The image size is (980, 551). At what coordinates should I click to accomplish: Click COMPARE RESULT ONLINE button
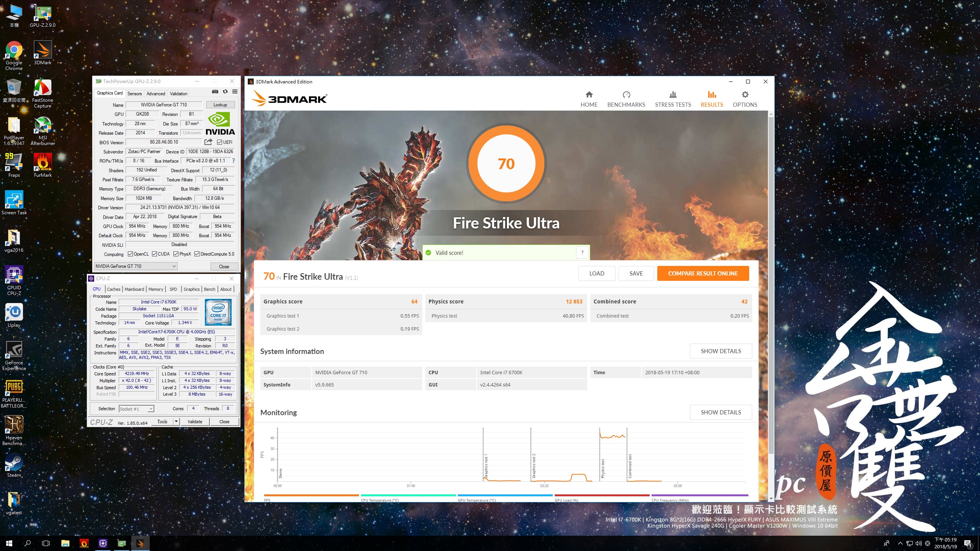703,274
